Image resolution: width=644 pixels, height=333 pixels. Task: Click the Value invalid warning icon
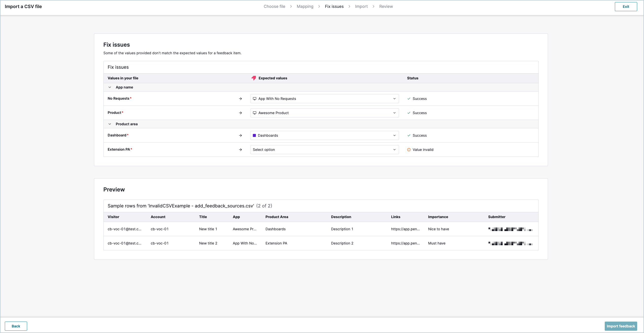point(409,150)
